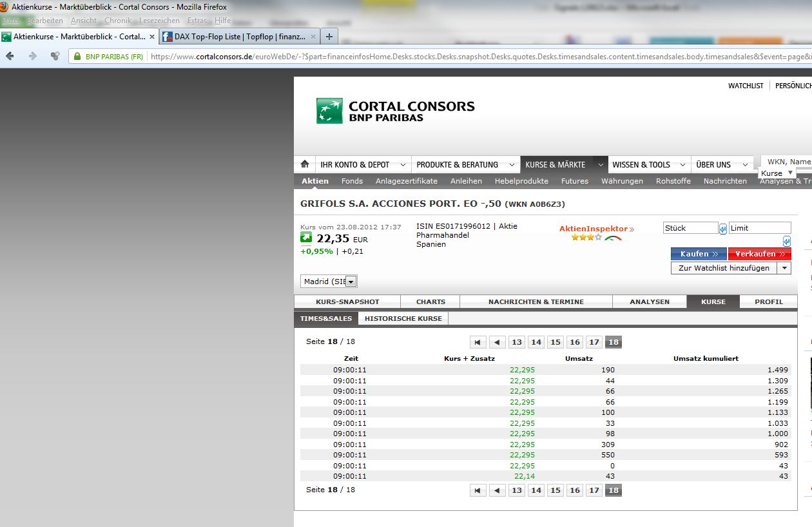Click the Verkaufen button
This screenshot has height=527, width=812.
pos(760,254)
